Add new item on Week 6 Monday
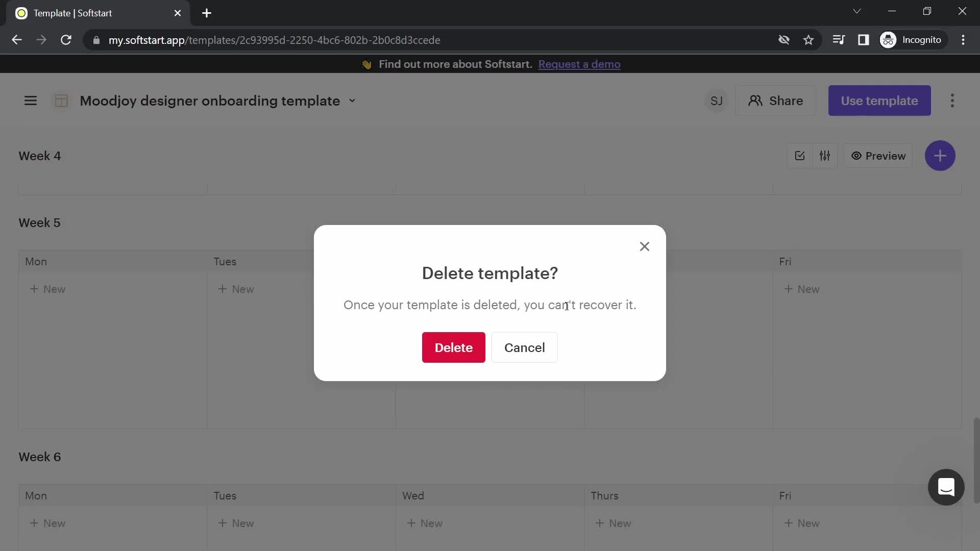Image resolution: width=980 pixels, height=551 pixels. click(47, 523)
